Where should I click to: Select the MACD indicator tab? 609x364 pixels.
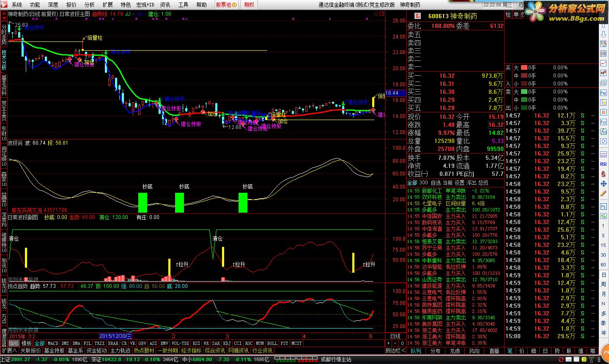(53, 343)
